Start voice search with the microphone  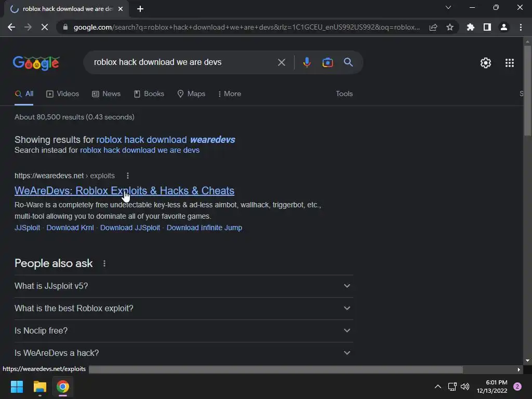click(x=307, y=62)
